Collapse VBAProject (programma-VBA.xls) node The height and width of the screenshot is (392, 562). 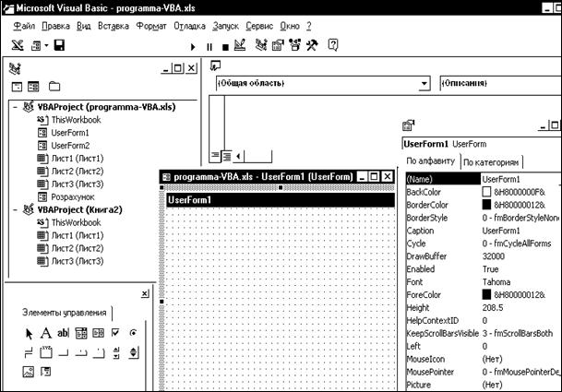coord(15,107)
